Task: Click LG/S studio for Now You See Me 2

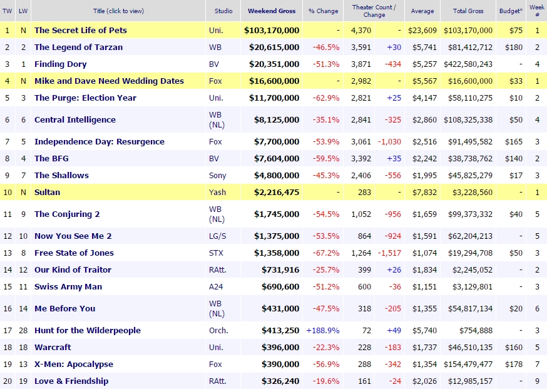Action: coord(217,236)
